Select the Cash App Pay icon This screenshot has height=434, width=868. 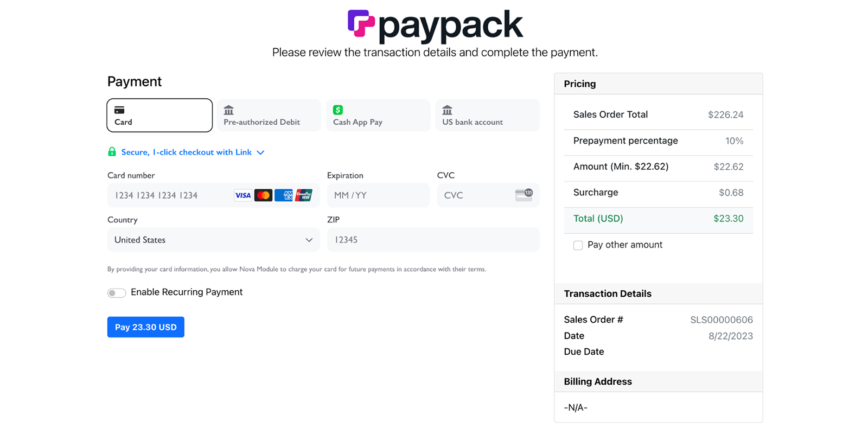click(x=339, y=111)
